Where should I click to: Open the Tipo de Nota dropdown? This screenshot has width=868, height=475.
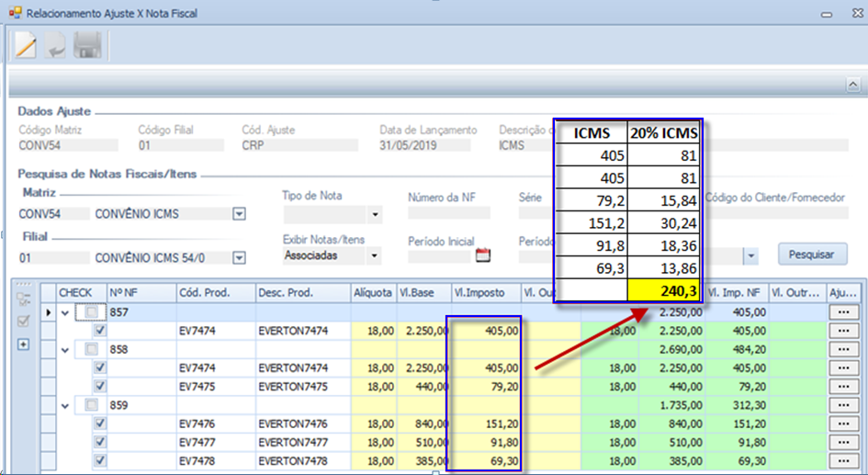coord(374,214)
